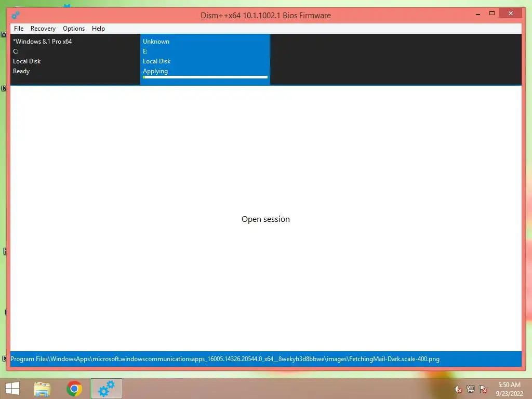Click the C: drive label
Image resolution: width=532 pixels, height=399 pixels.
16,51
